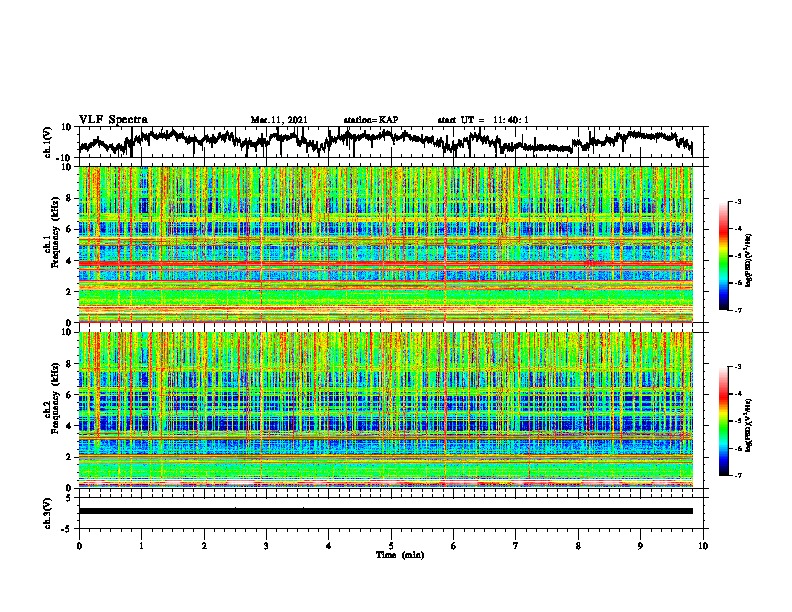Click the ch.2 colorbar log(PSD) label
The width and height of the screenshot is (792, 612).
coord(748,425)
